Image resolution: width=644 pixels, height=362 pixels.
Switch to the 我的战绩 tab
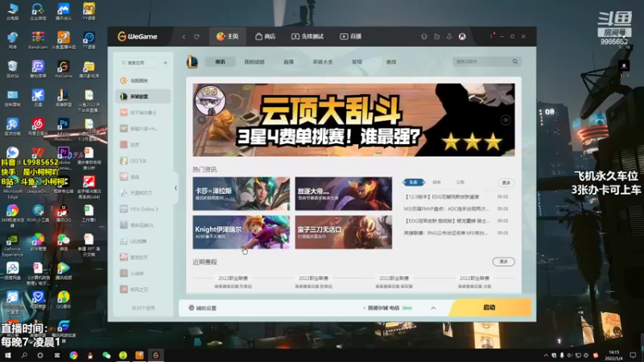click(x=254, y=62)
